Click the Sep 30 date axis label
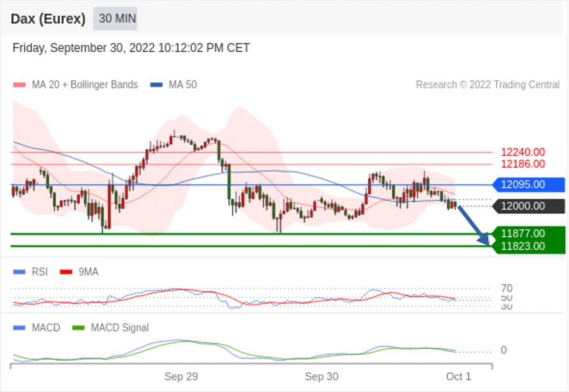 coord(321,377)
